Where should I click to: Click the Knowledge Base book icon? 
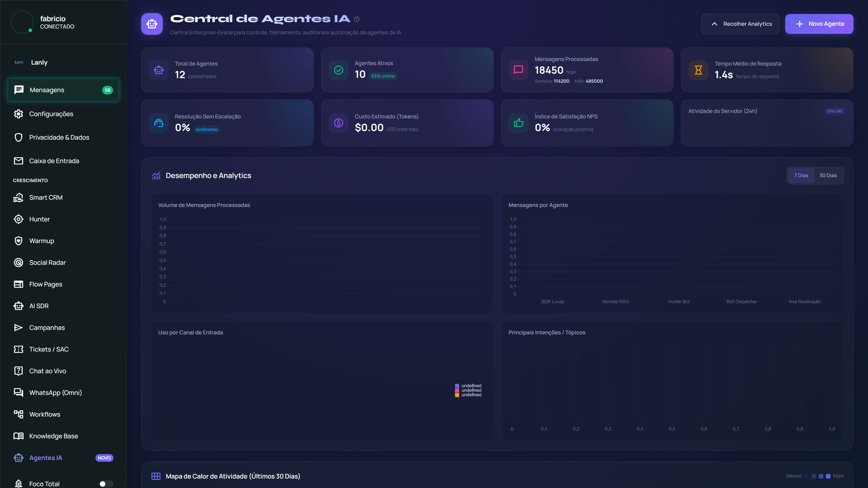(x=19, y=436)
